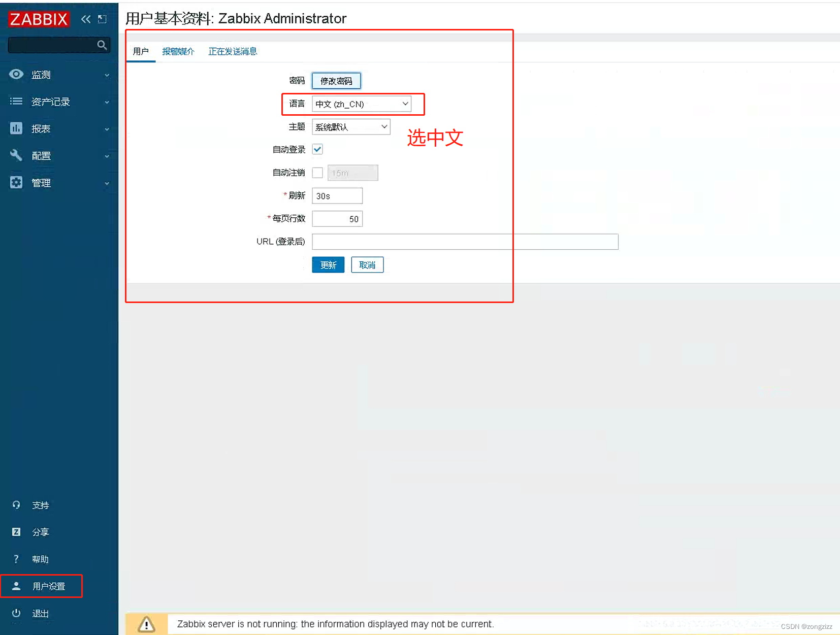Open the 分享 link
Image resolution: width=840 pixels, height=635 pixels.
[41, 532]
